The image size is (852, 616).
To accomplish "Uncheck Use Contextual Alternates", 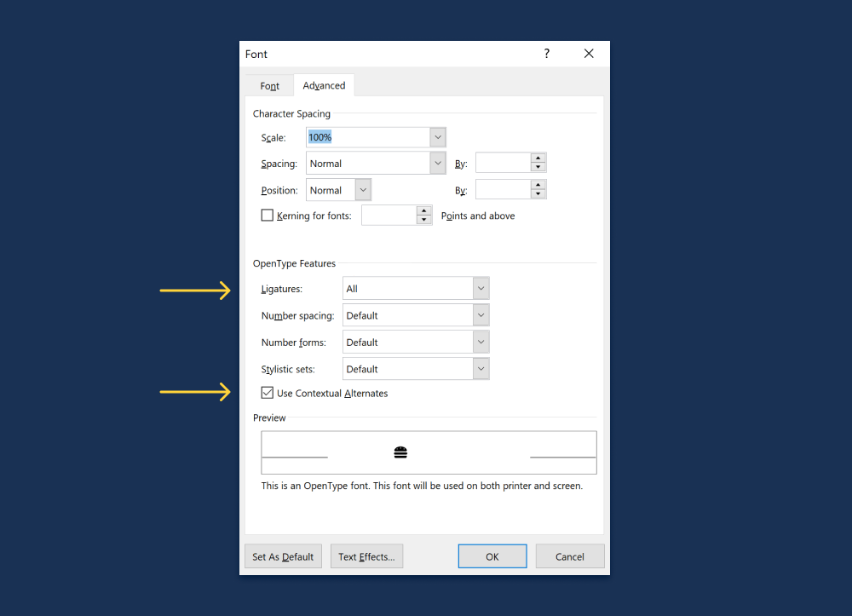I will (x=267, y=393).
